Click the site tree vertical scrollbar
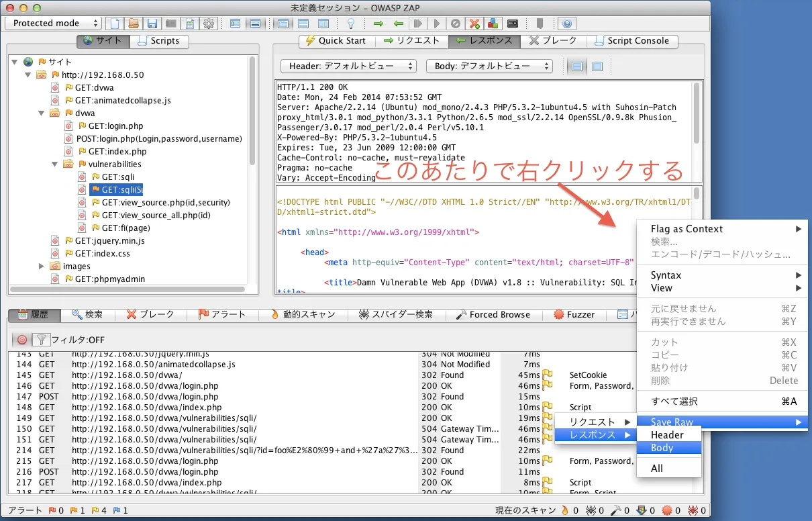Image resolution: width=812 pixels, height=521 pixels. (x=252, y=111)
